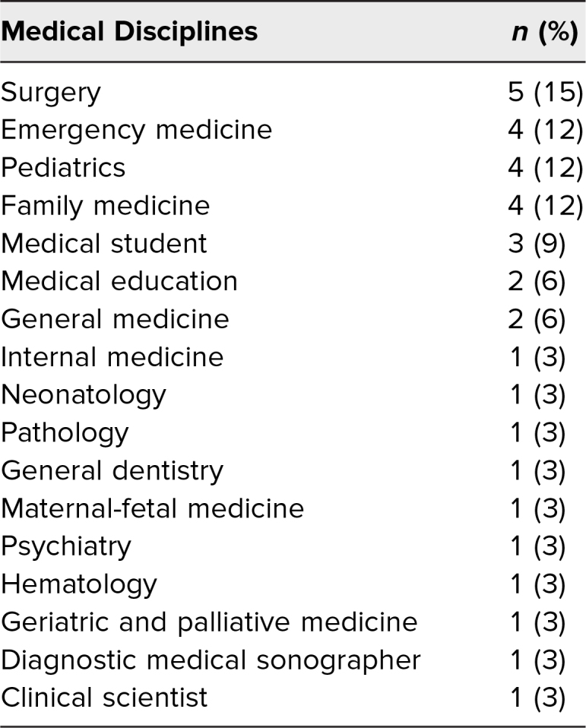Click the 5 (15) value for Surgery

tap(546, 93)
